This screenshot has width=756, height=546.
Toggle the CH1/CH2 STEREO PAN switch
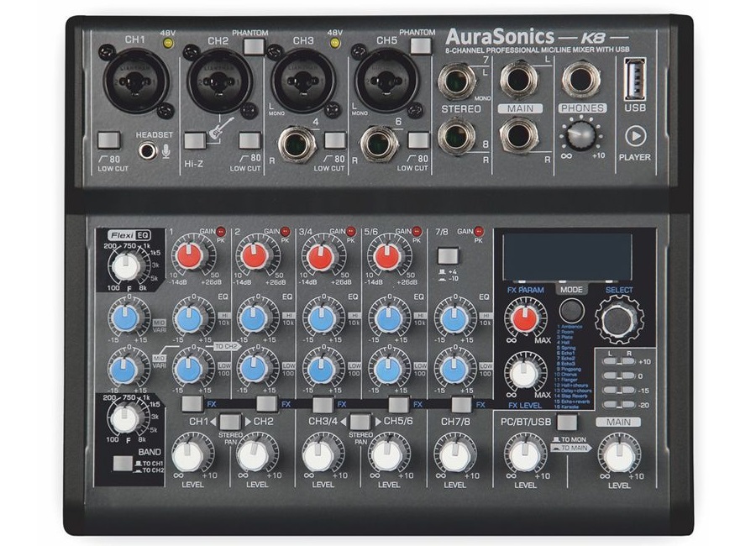(x=228, y=422)
